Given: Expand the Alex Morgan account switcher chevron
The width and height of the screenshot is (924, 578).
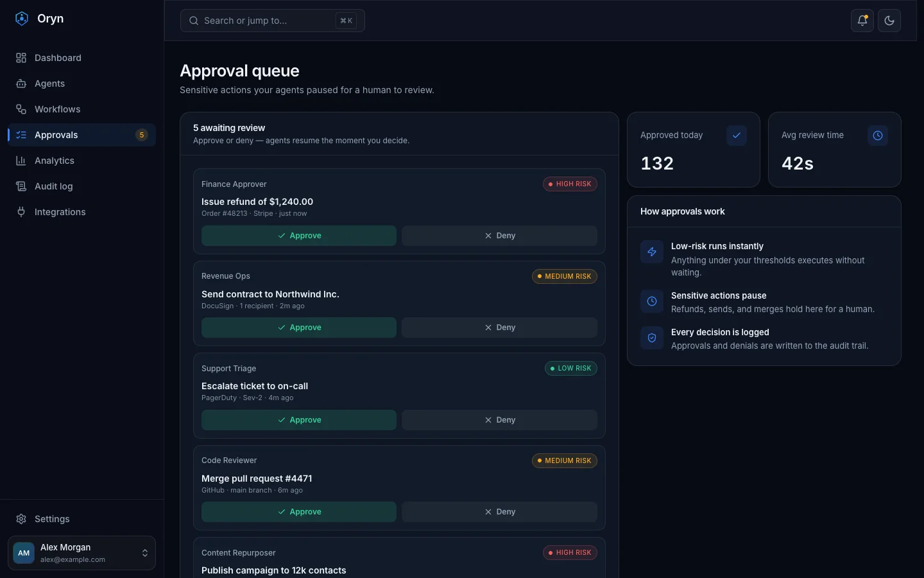Looking at the screenshot, I should click(x=145, y=553).
